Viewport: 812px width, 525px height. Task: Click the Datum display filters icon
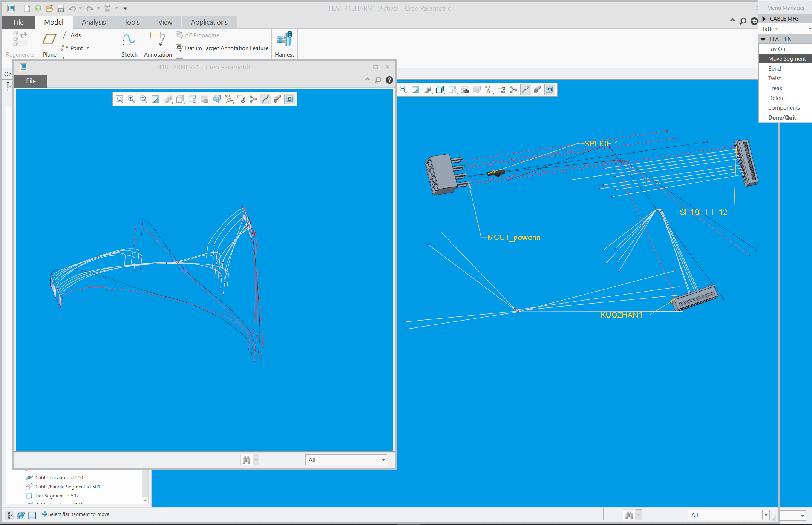(x=229, y=99)
